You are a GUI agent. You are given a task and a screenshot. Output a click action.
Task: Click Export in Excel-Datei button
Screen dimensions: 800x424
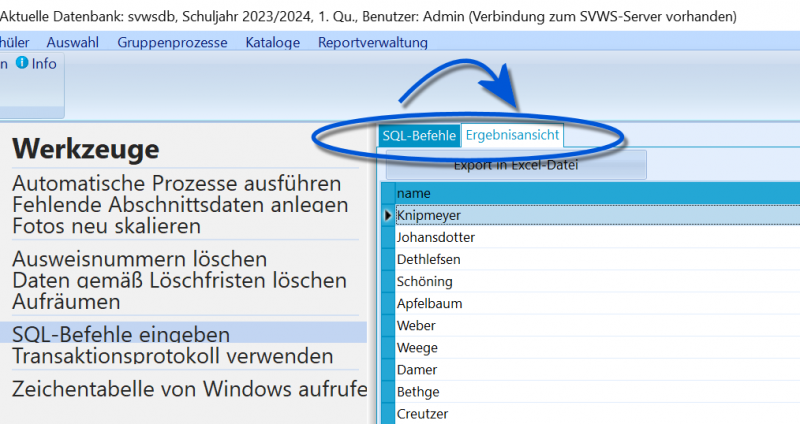click(x=516, y=165)
